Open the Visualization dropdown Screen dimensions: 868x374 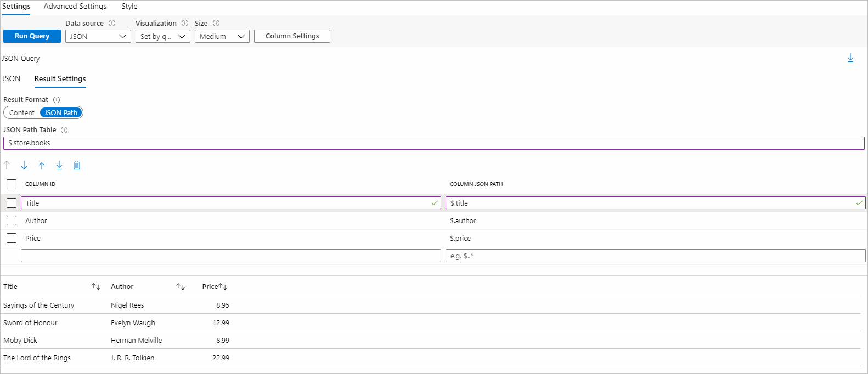(x=163, y=36)
